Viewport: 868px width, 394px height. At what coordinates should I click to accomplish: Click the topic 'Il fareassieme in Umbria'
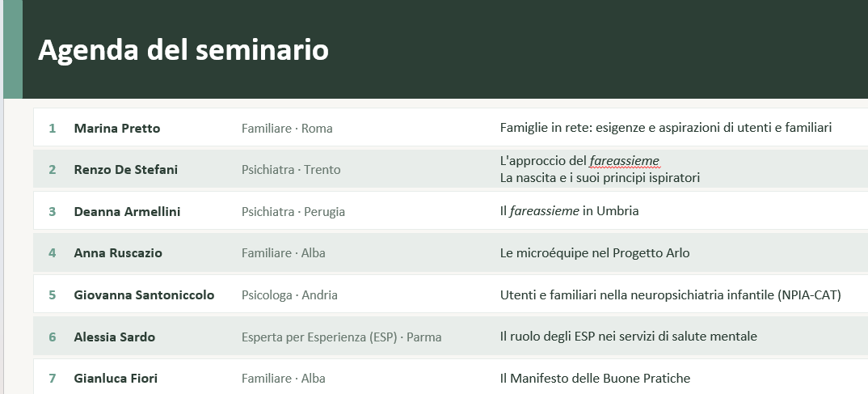[569, 211]
